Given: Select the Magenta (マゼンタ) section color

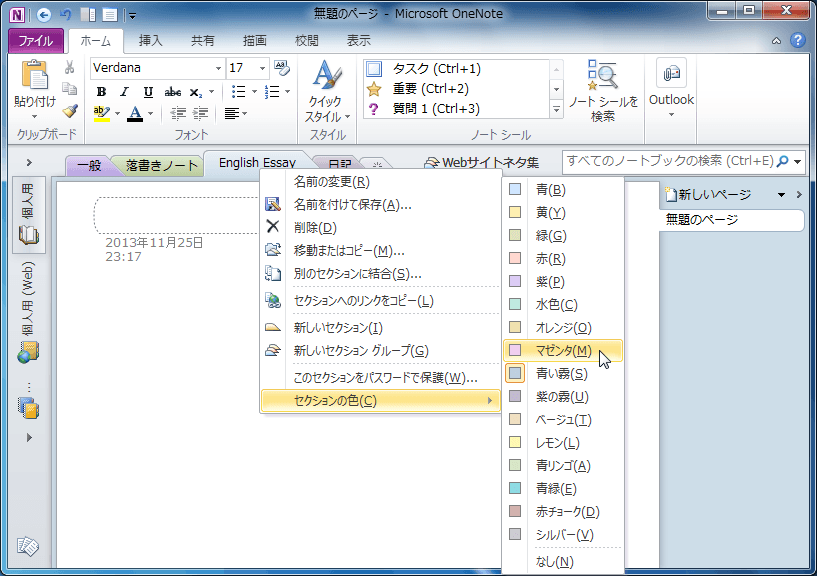Looking at the screenshot, I should pyautogui.click(x=563, y=351).
